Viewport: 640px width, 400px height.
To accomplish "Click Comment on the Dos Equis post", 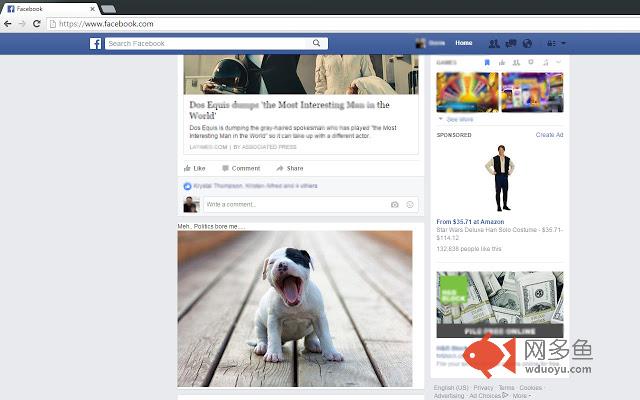I will click(241, 168).
